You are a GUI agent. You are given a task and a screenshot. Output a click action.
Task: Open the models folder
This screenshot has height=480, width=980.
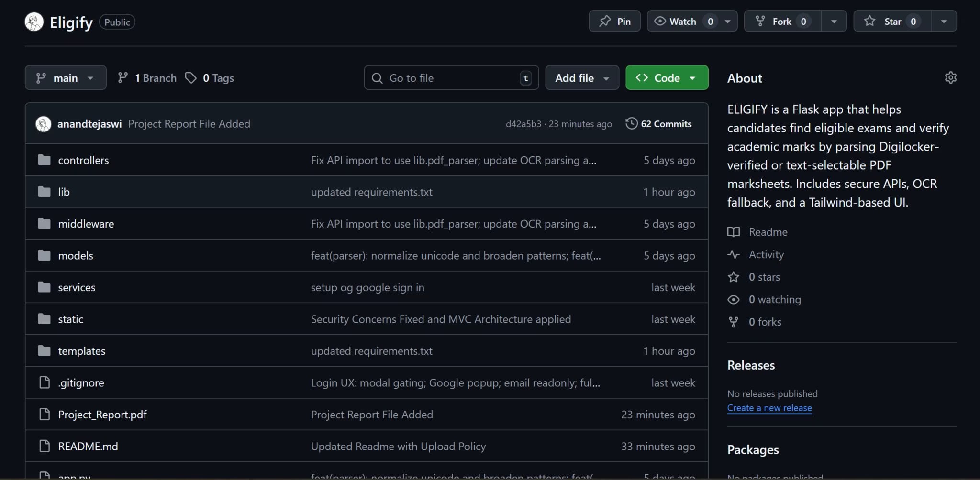click(76, 256)
